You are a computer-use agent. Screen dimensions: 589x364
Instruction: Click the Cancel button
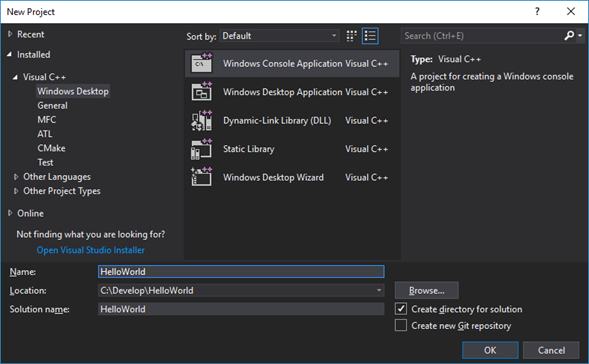[x=551, y=350]
